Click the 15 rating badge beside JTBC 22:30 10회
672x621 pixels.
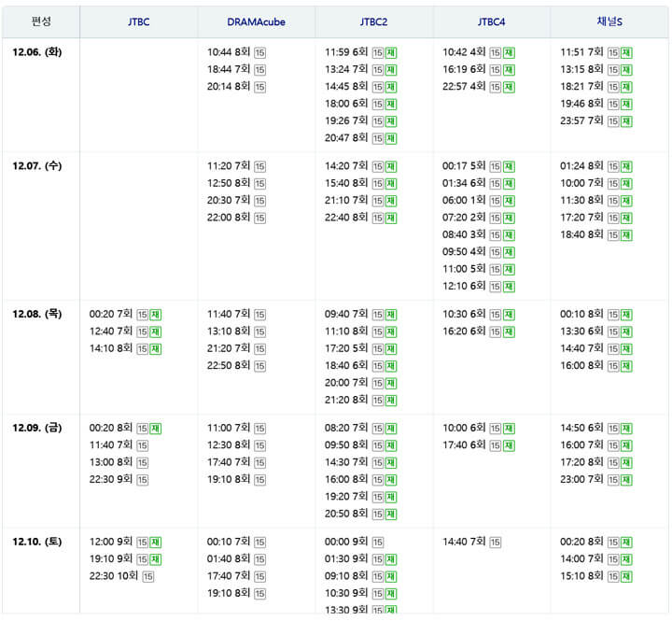pyautogui.click(x=147, y=577)
